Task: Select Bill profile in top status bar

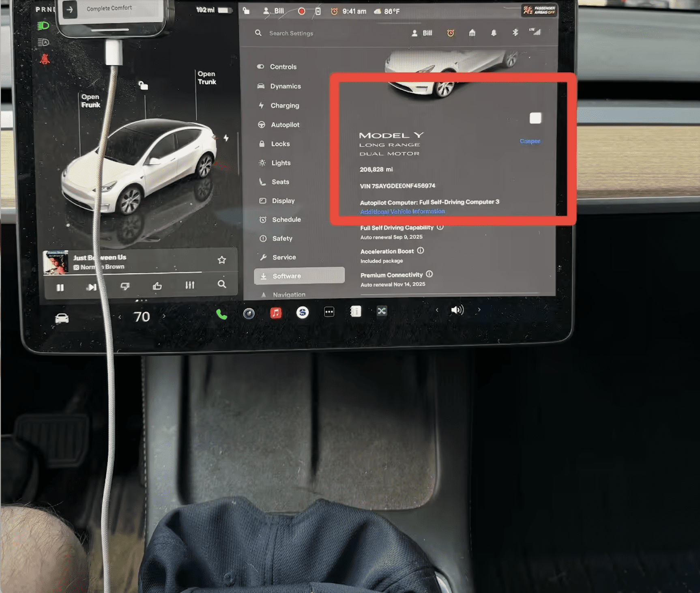Action: point(274,11)
